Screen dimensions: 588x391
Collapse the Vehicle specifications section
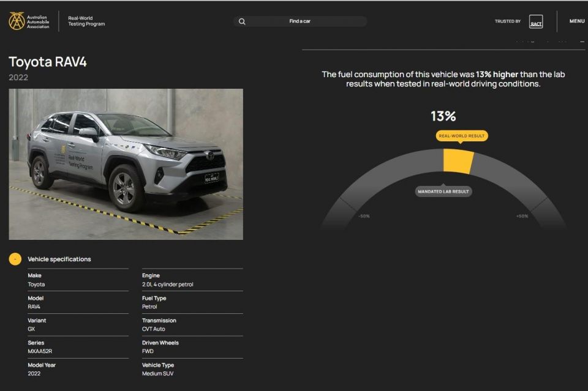click(x=15, y=259)
